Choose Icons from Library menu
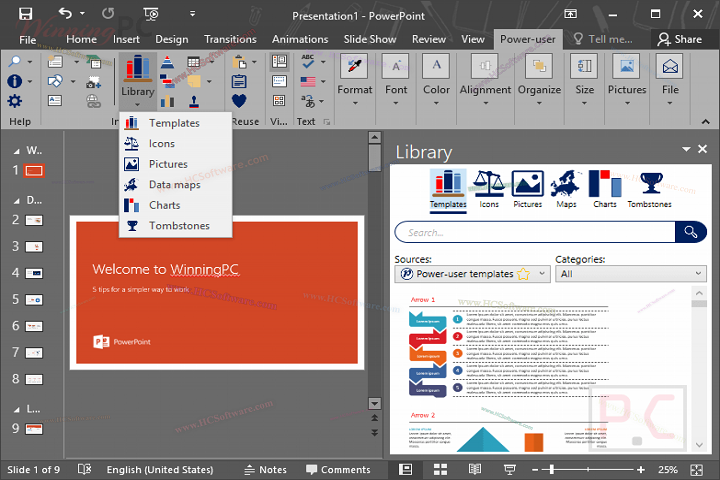The image size is (720, 480). [175, 144]
